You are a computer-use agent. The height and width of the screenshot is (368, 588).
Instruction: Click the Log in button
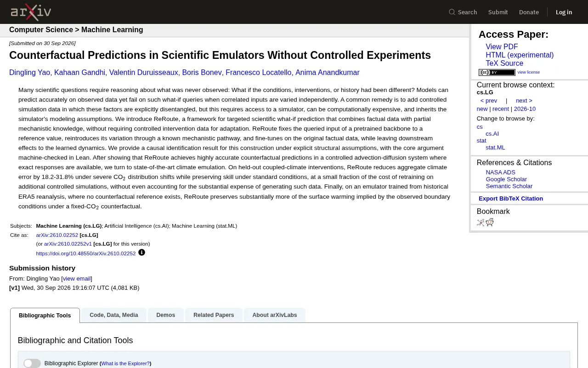point(564,12)
